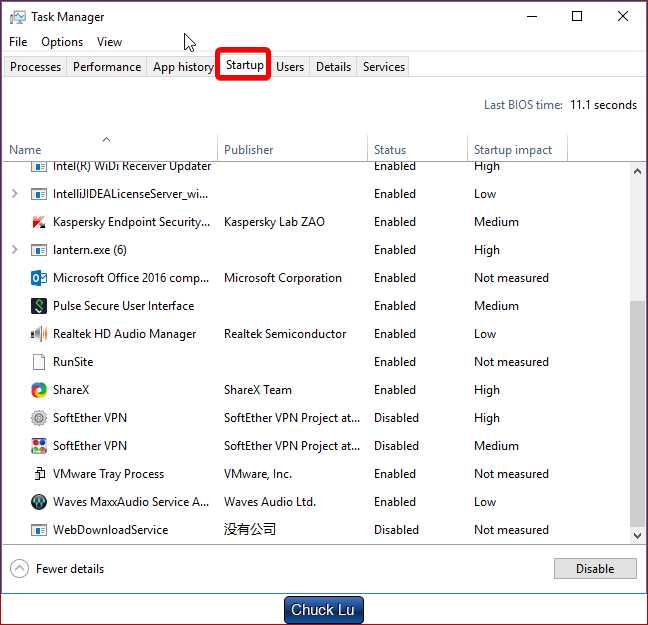Image resolution: width=648 pixels, height=625 pixels.
Task: Switch to the Performance tab
Action: click(107, 67)
